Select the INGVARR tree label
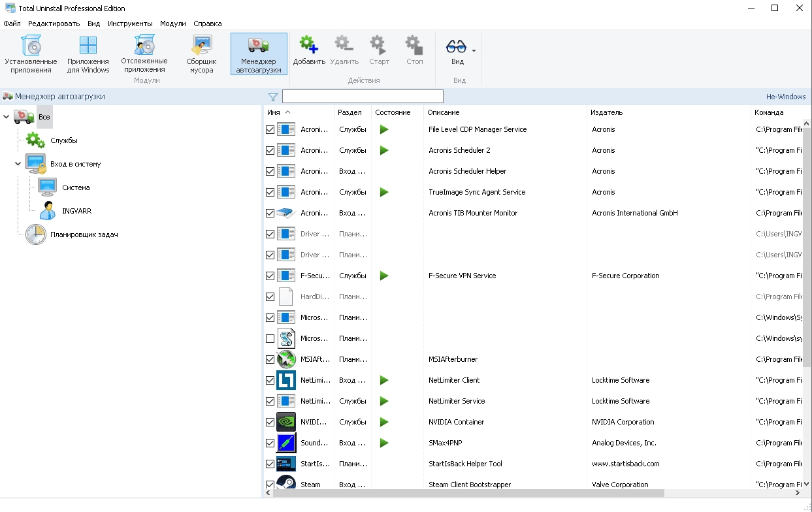 (x=78, y=211)
